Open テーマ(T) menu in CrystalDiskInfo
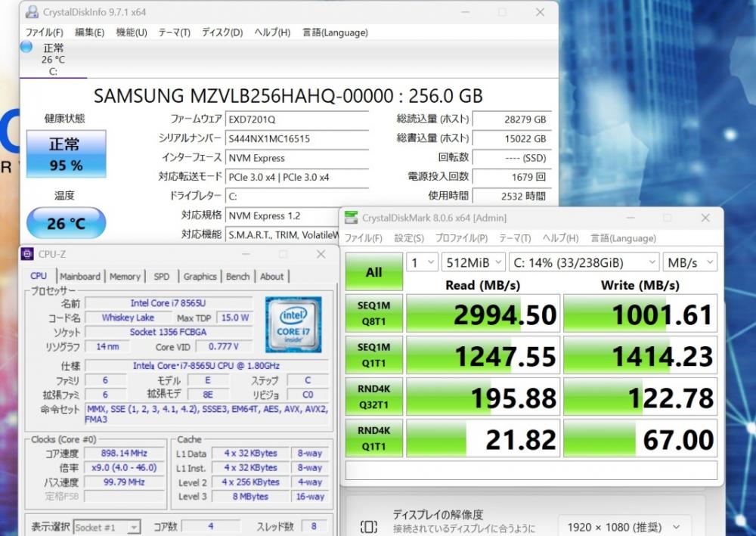 [x=174, y=33]
